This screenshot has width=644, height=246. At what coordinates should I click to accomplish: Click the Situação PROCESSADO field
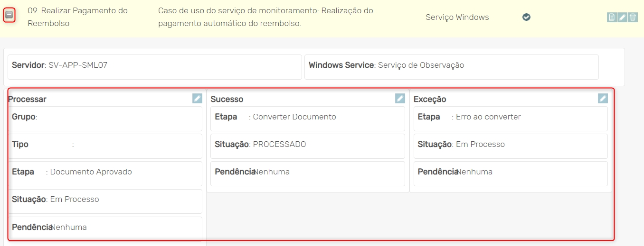point(307,146)
